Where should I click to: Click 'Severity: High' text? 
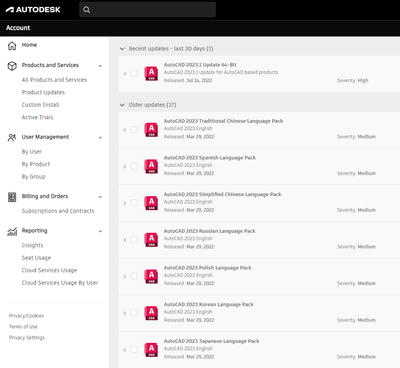pyautogui.click(x=353, y=80)
